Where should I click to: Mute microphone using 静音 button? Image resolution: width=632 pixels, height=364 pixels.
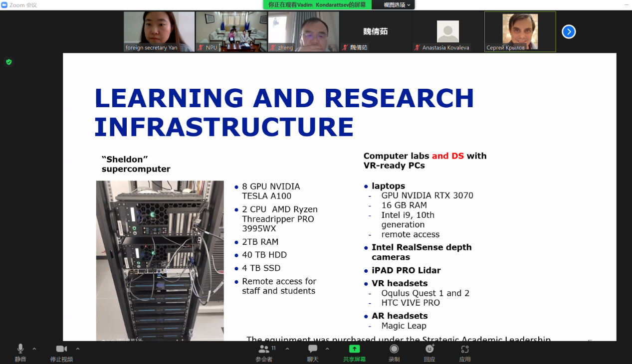(x=20, y=350)
